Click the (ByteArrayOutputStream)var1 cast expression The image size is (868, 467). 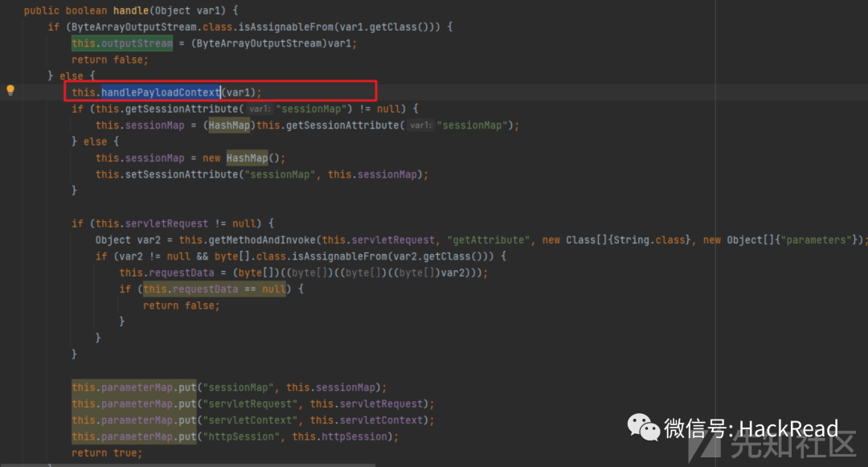pyautogui.click(x=272, y=43)
